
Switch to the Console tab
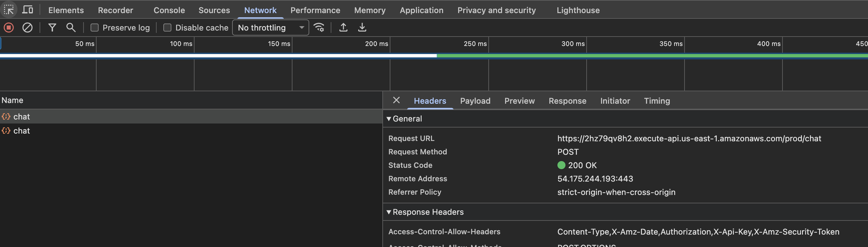click(169, 10)
